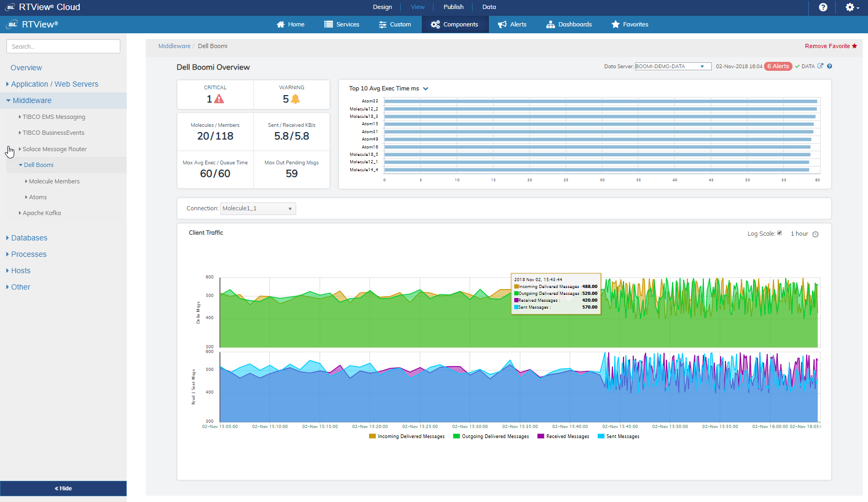Open the settings gear menu
The height and width of the screenshot is (502, 868).
[x=850, y=7]
